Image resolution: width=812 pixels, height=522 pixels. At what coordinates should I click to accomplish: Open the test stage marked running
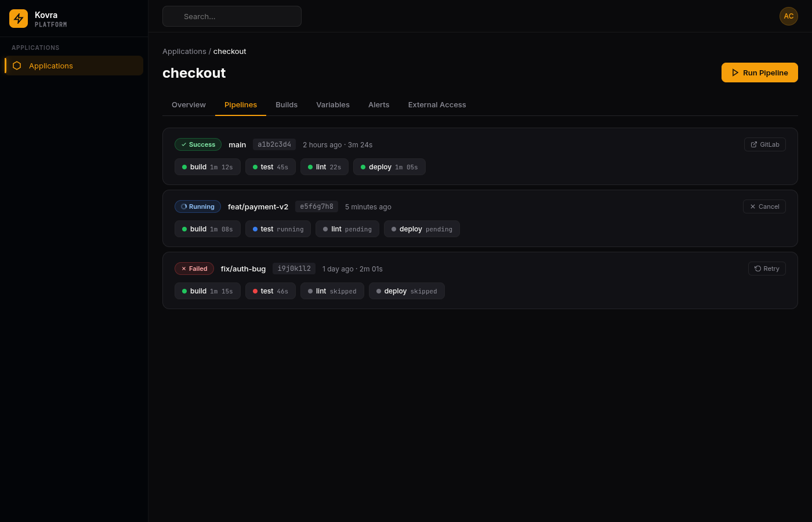pos(278,229)
